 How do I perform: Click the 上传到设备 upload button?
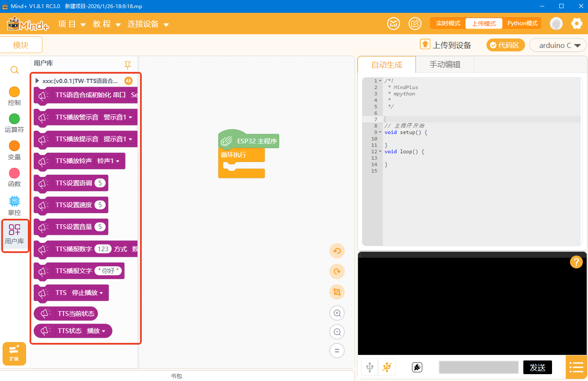(446, 45)
